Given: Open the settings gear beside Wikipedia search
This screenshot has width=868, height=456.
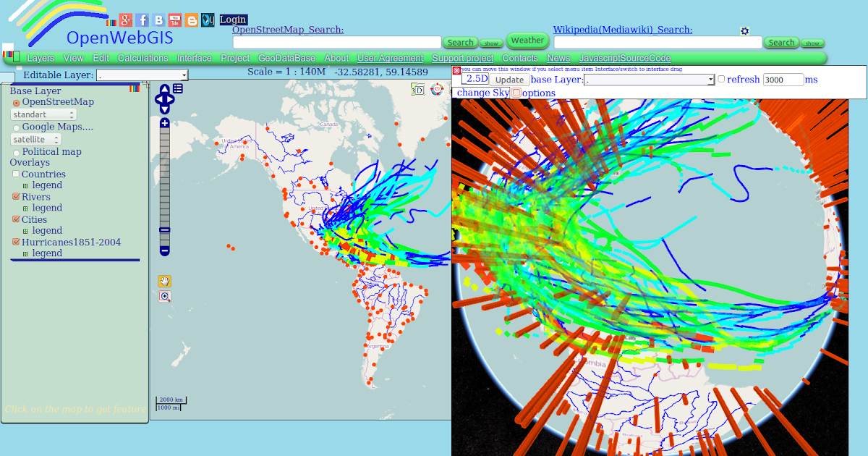Looking at the screenshot, I should [745, 30].
